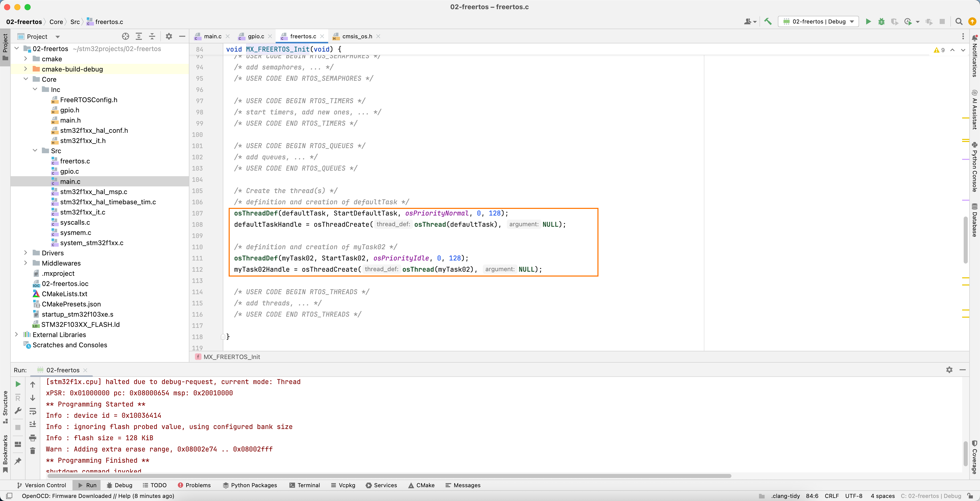
Task: Toggle soft-wrap in Run console
Action: pos(33,411)
